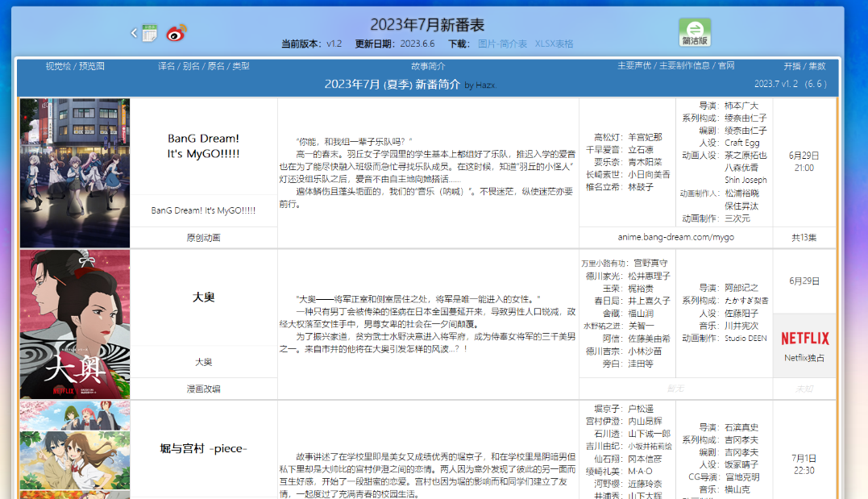868x499 pixels.
Task: Click the 故事简介 column header
Action: click(428, 66)
